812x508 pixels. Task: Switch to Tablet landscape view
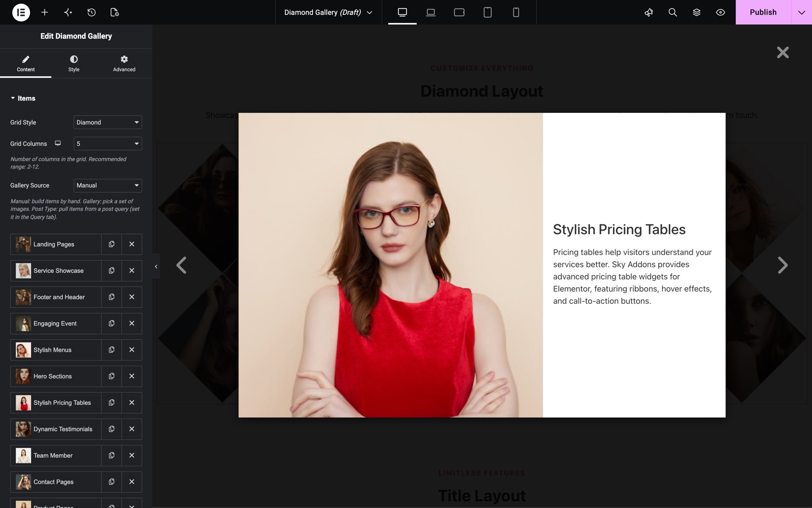(x=459, y=12)
